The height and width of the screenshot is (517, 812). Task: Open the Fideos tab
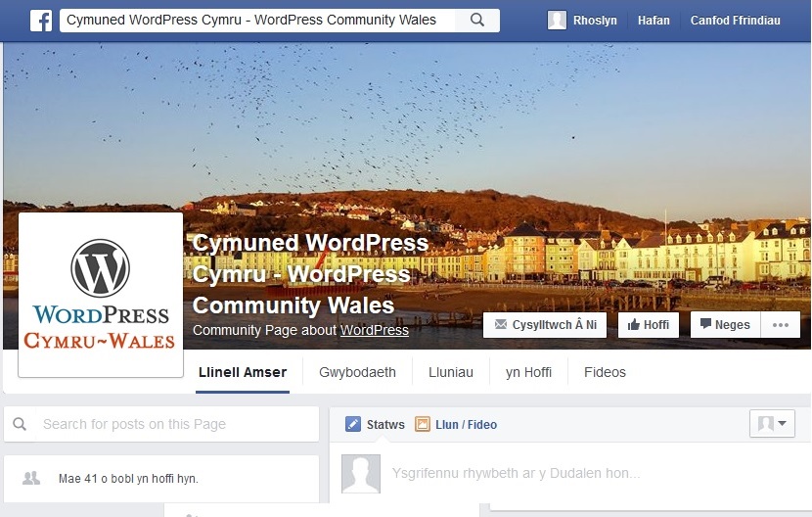605,372
